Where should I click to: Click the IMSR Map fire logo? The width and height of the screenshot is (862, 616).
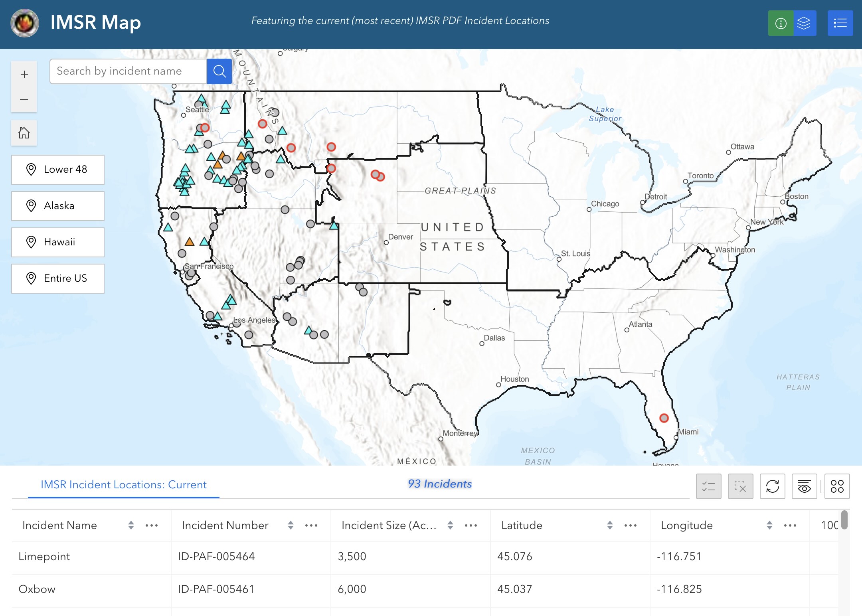click(25, 23)
